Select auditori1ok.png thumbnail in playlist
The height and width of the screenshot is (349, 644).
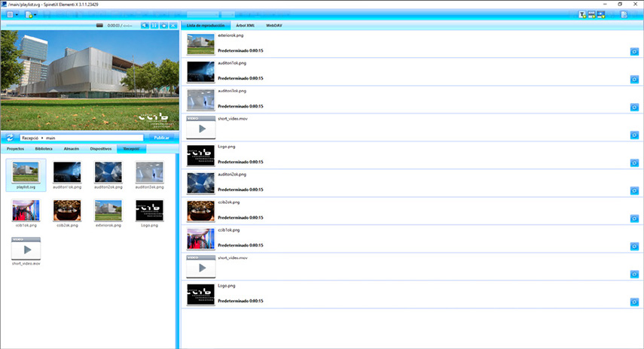[201, 71]
